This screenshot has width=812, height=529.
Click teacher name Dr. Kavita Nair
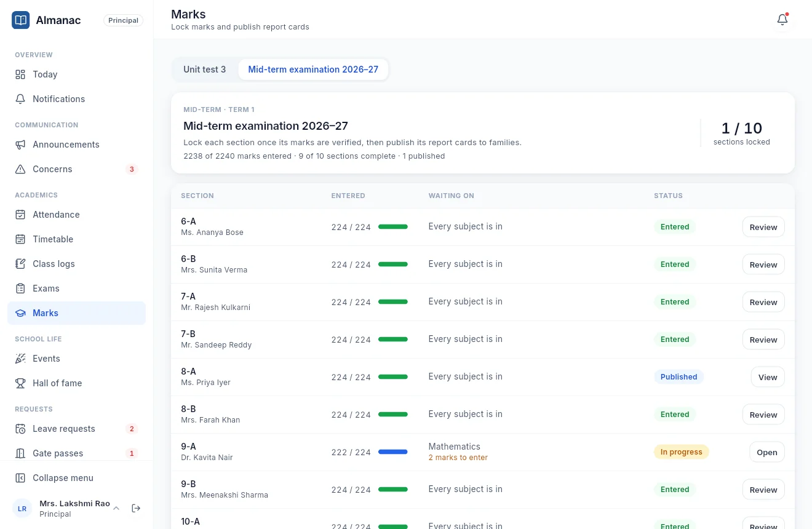(207, 458)
